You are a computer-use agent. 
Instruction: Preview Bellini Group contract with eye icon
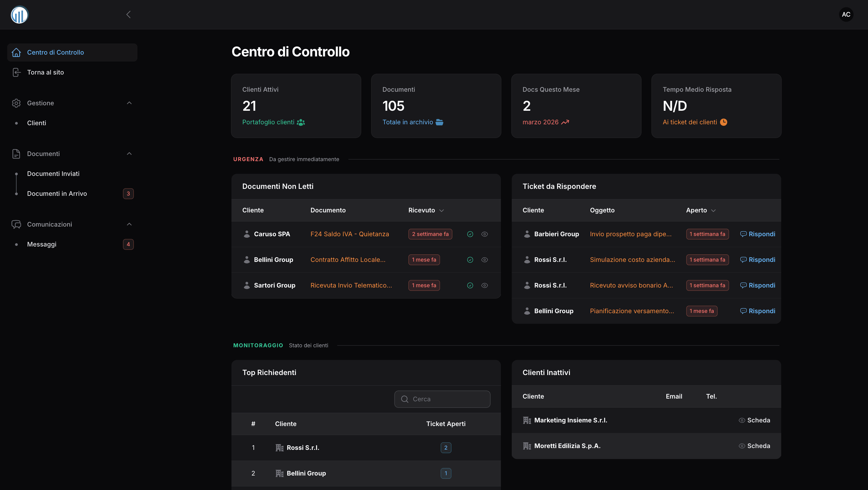(485, 260)
